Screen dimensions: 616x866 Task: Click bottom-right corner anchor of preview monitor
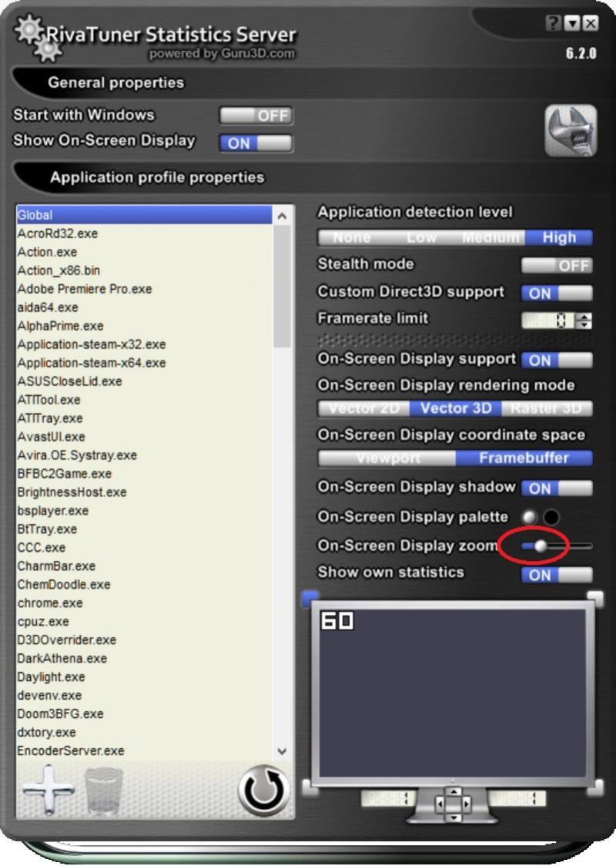click(x=595, y=787)
